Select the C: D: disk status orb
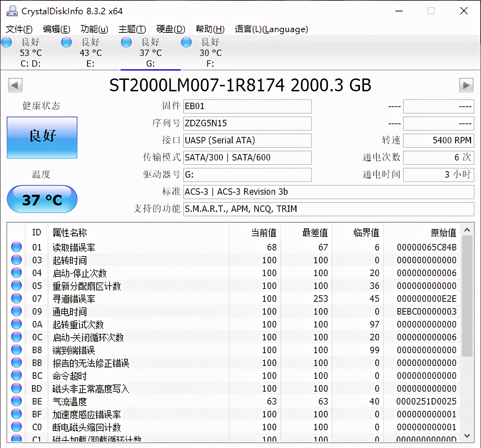Viewport: 481px width, 448px height. coord(7,42)
